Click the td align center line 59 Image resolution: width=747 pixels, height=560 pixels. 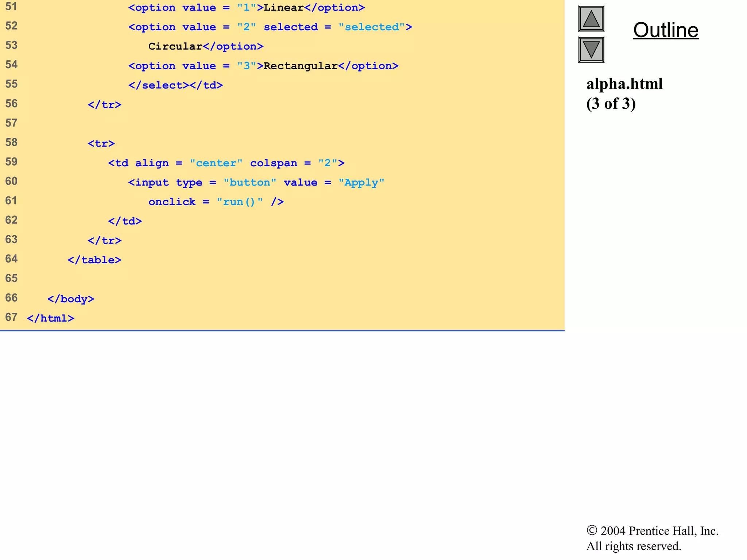click(226, 163)
